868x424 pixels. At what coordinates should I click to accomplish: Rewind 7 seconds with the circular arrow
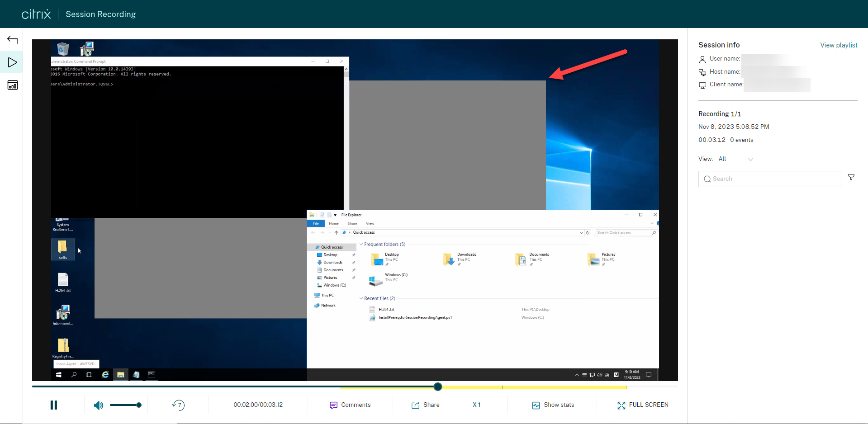coord(179,405)
